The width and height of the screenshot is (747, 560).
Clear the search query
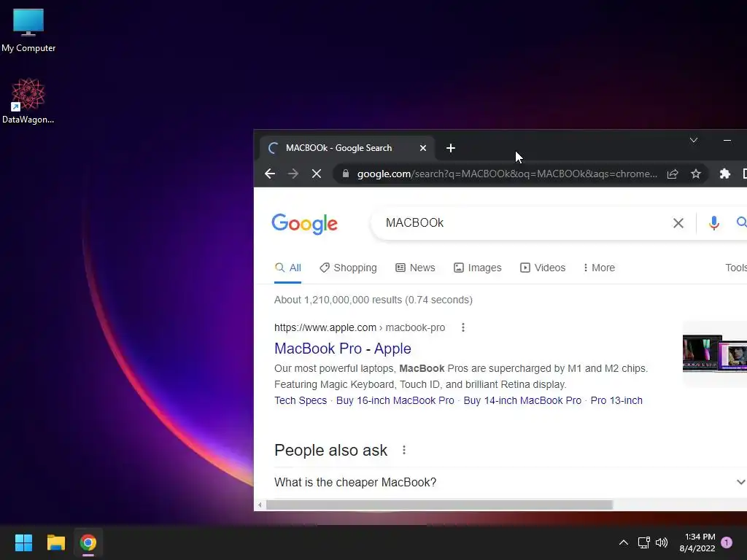678,223
